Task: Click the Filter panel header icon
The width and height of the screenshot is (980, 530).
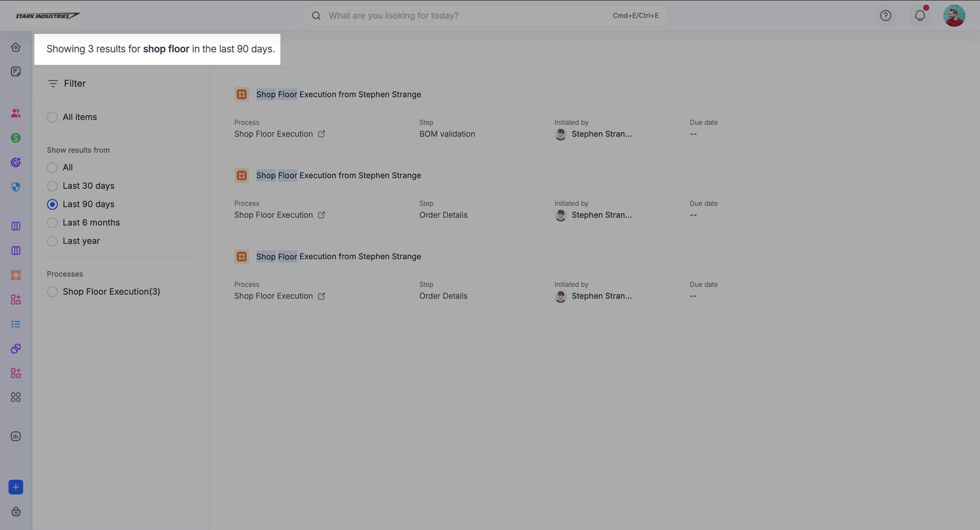Action: 53,84
